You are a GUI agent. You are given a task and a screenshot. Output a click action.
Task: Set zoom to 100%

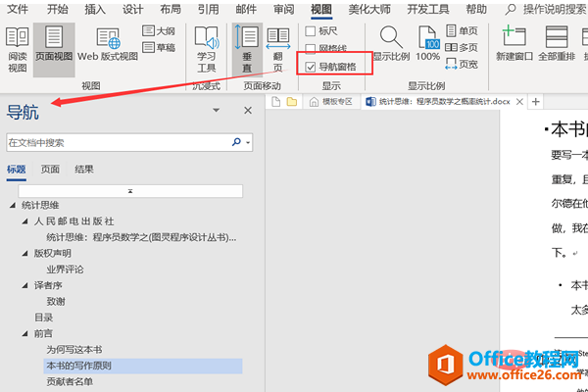[428, 47]
